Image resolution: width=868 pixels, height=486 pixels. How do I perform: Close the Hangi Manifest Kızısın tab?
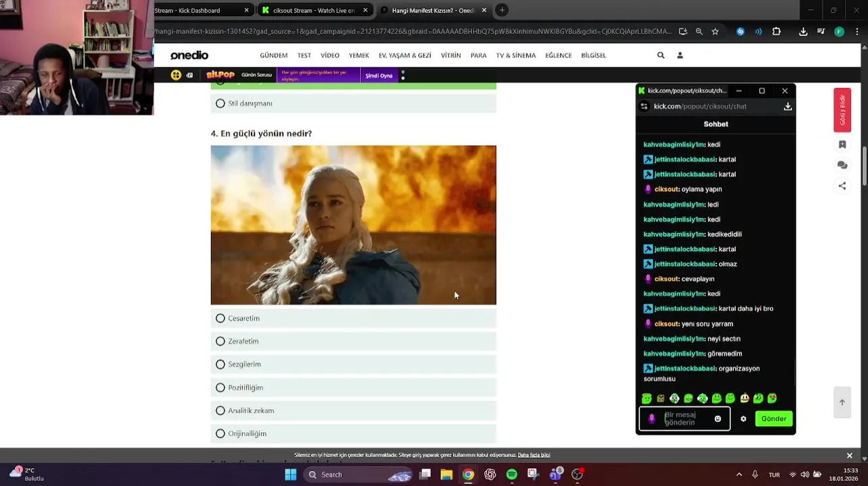click(484, 10)
